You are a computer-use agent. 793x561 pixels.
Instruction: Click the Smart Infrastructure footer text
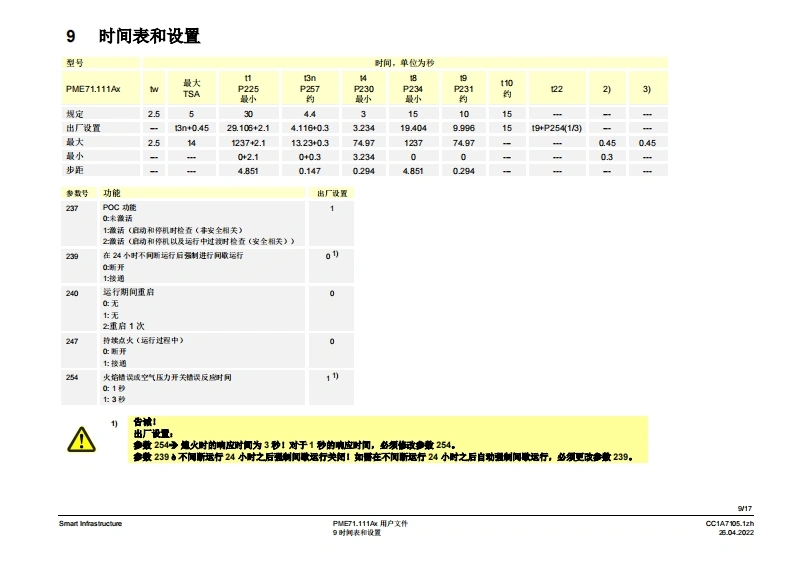pyautogui.click(x=90, y=523)
